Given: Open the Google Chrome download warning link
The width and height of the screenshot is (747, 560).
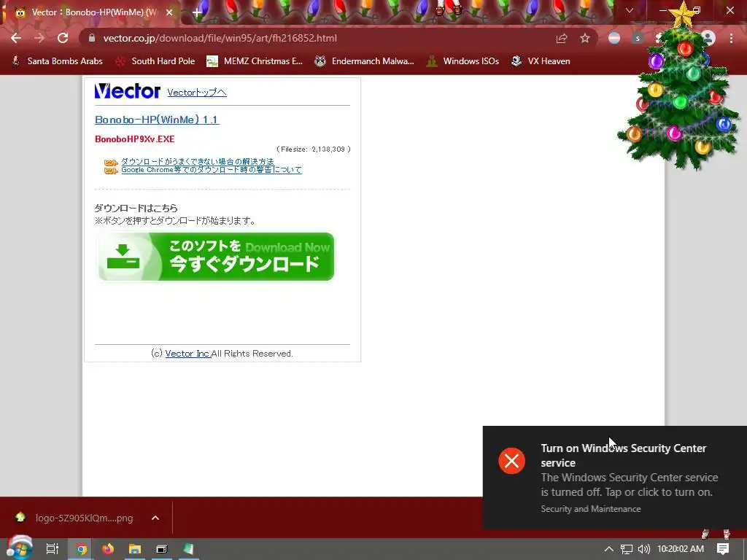Looking at the screenshot, I should point(212,169).
